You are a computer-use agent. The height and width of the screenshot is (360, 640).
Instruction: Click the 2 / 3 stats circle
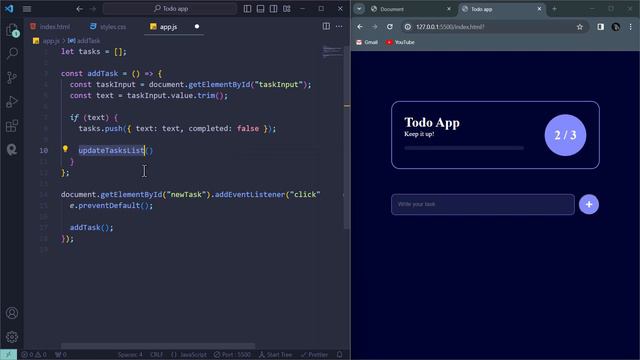pos(565,135)
